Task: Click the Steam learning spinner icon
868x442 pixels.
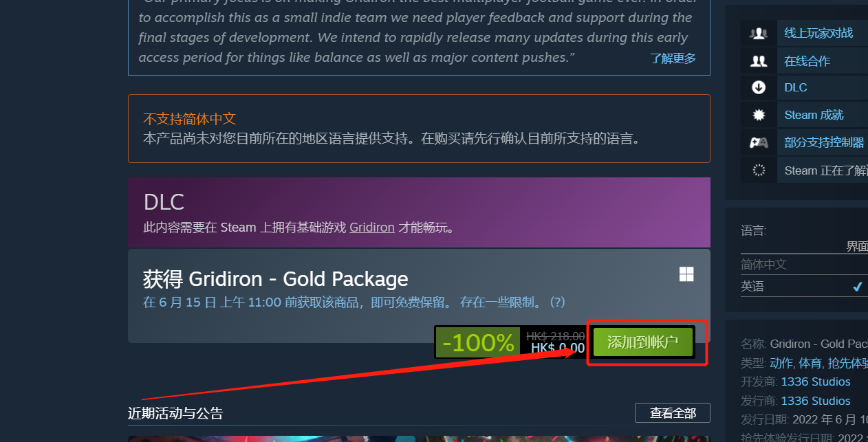Action: [x=759, y=170]
